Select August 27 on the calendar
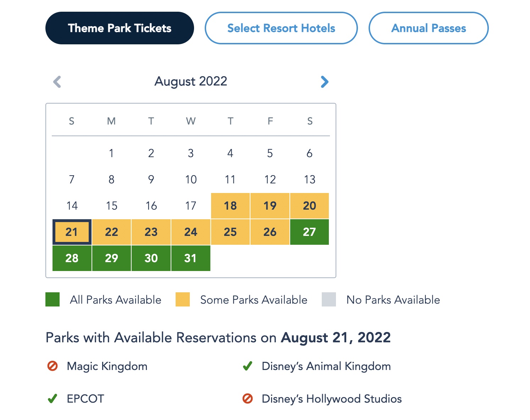This screenshot has width=530, height=420. (x=309, y=232)
